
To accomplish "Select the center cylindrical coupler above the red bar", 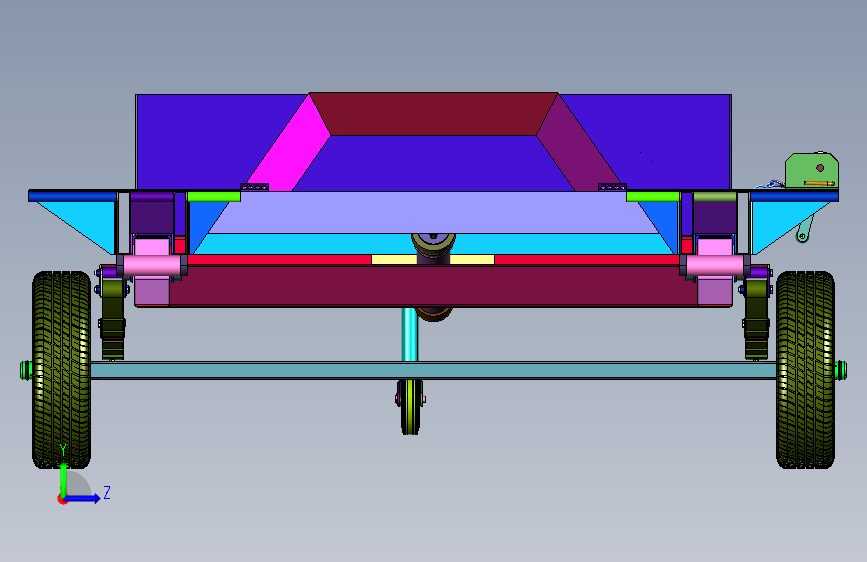I will [433, 249].
